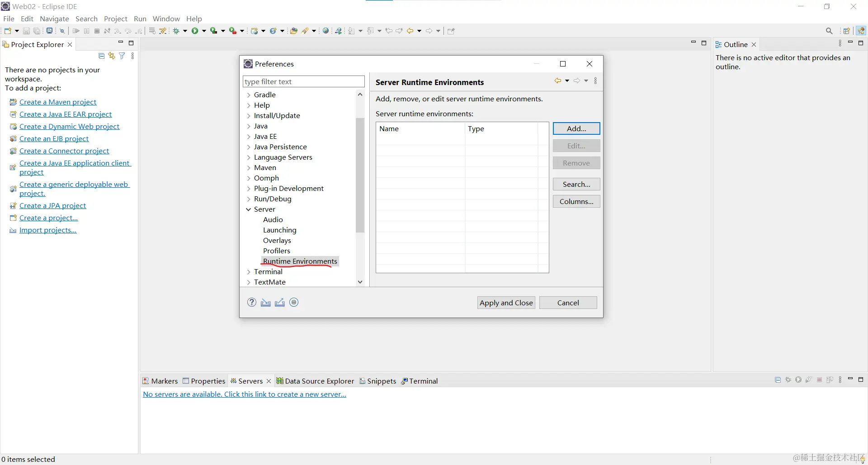Click the Save All toolbar icon

(37, 31)
